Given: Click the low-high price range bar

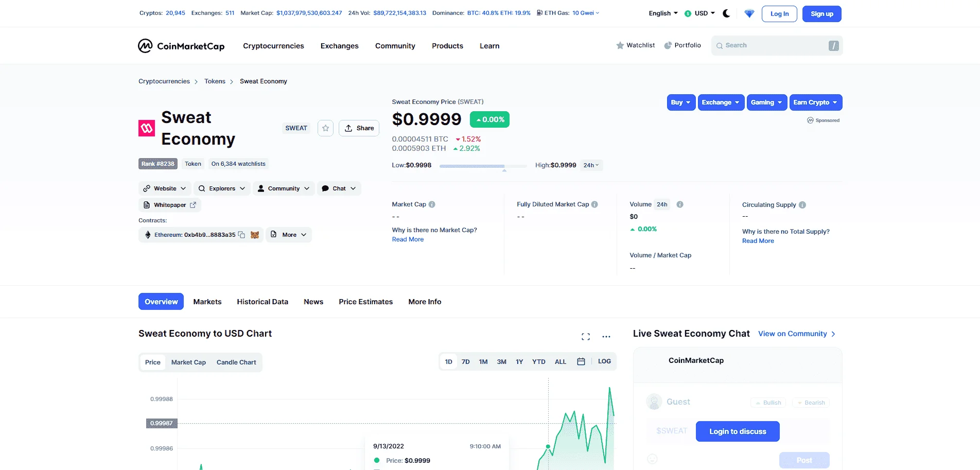Looking at the screenshot, I should pyautogui.click(x=483, y=166).
